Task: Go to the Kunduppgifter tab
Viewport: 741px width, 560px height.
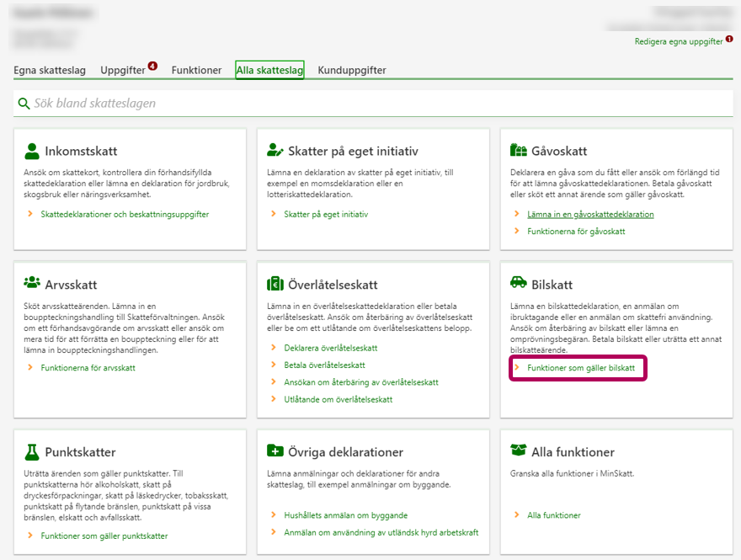Action: click(352, 71)
